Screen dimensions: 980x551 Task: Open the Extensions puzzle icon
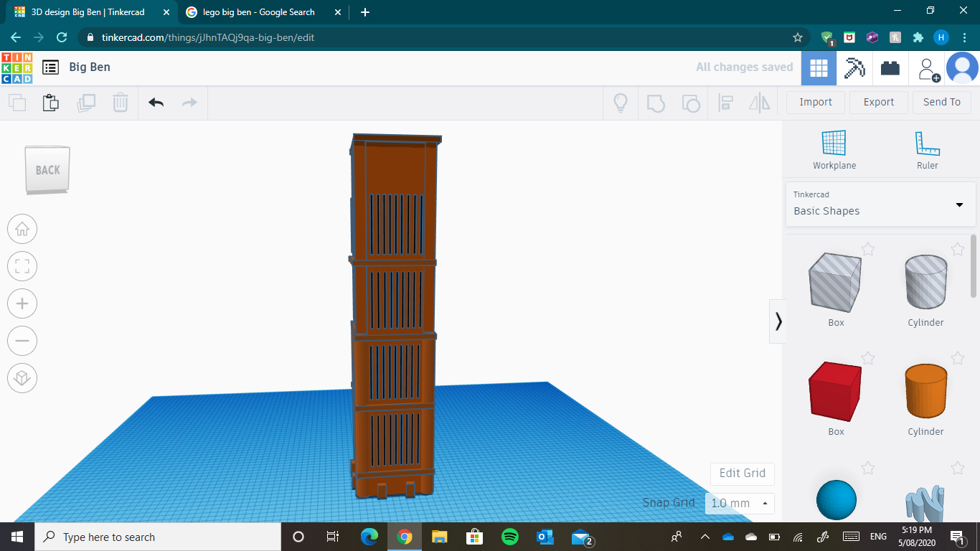pyautogui.click(x=918, y=37)
